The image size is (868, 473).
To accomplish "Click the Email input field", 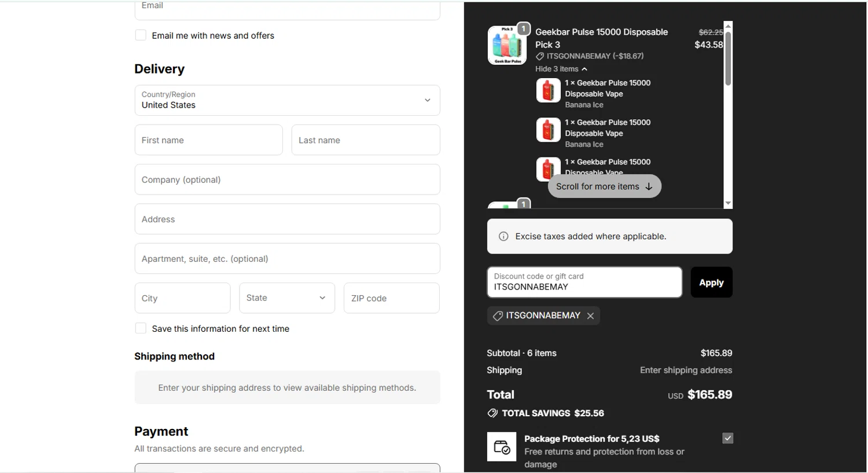I will click(287, 10).
